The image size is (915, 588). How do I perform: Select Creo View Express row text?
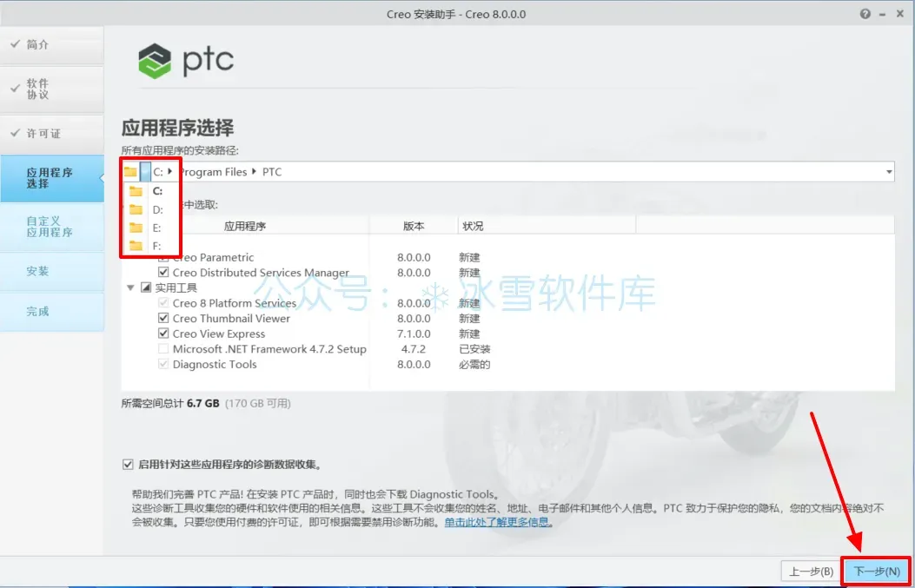click(219, 334)
